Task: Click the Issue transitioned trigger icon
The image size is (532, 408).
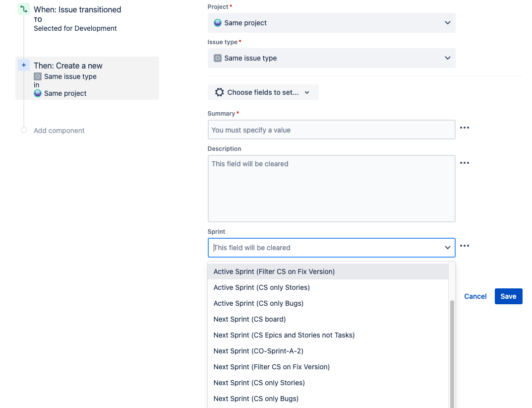Action: 24,9
